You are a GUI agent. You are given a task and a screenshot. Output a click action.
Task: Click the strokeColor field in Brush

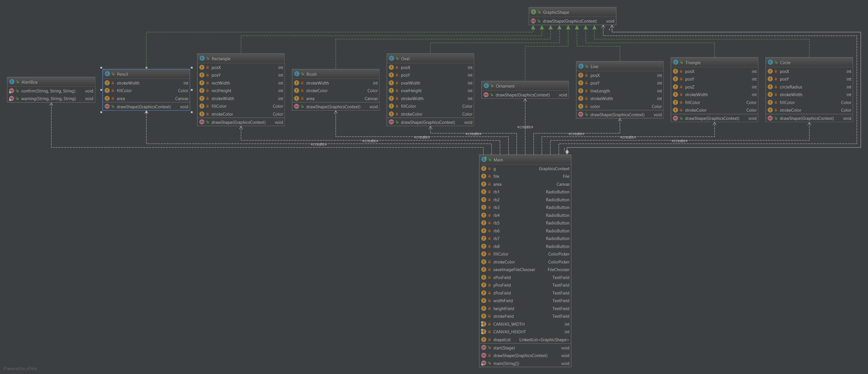click(336, 91)
